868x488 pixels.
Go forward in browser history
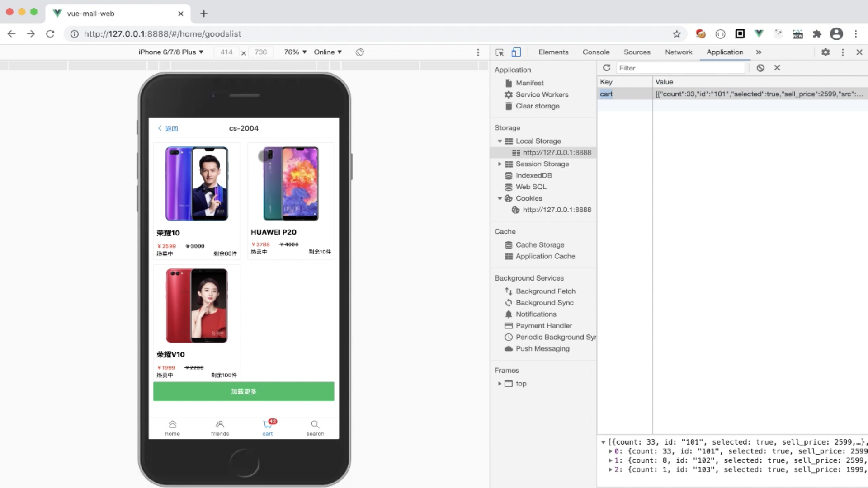pos(31,34)
